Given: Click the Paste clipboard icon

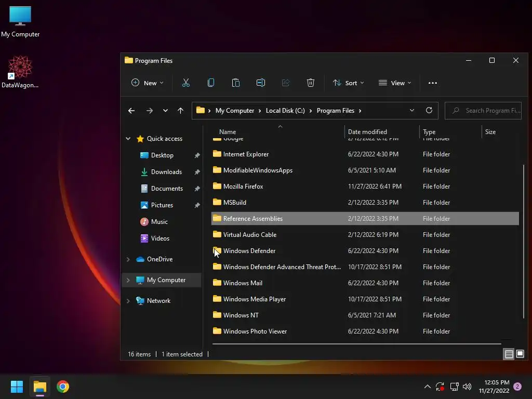Looking at the screenshot, I should 235,83.
